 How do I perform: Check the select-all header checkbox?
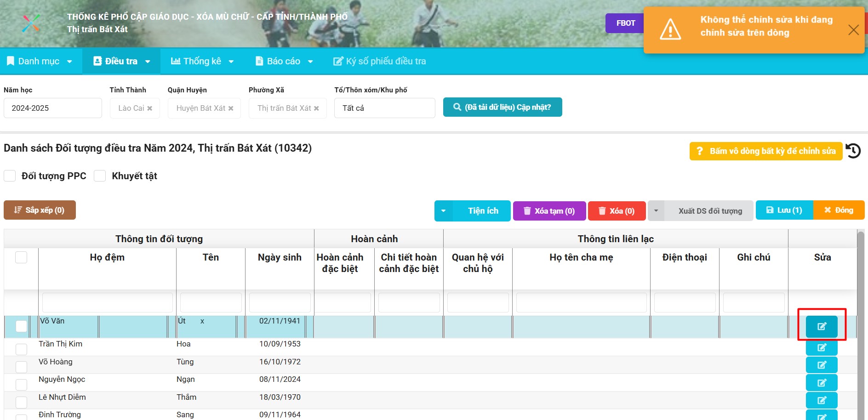(x=21, y=257)
